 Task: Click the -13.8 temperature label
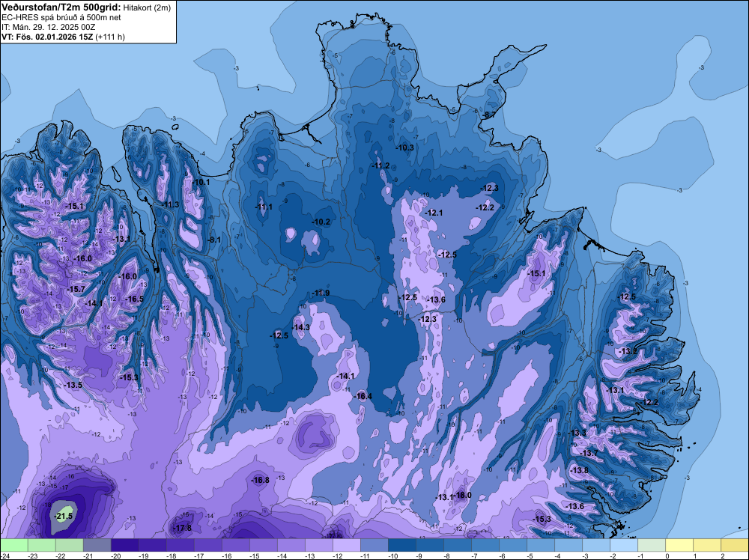tap(580, 470)
